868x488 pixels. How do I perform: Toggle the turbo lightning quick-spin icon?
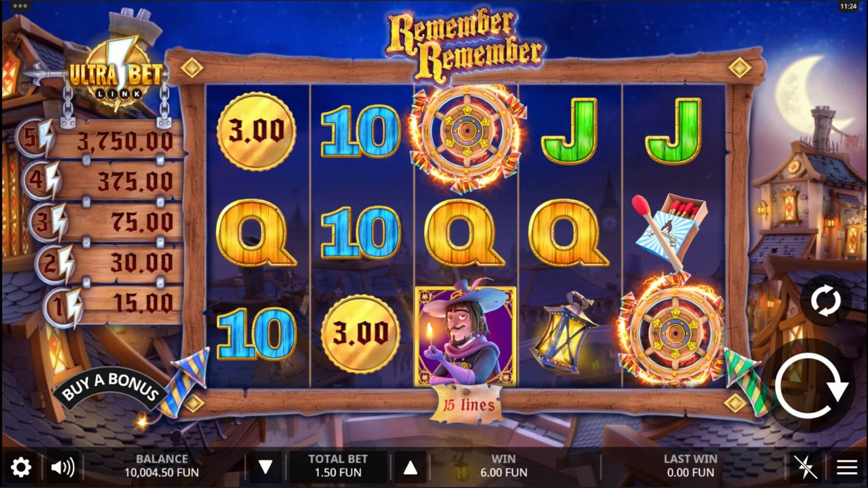point(805,467)
